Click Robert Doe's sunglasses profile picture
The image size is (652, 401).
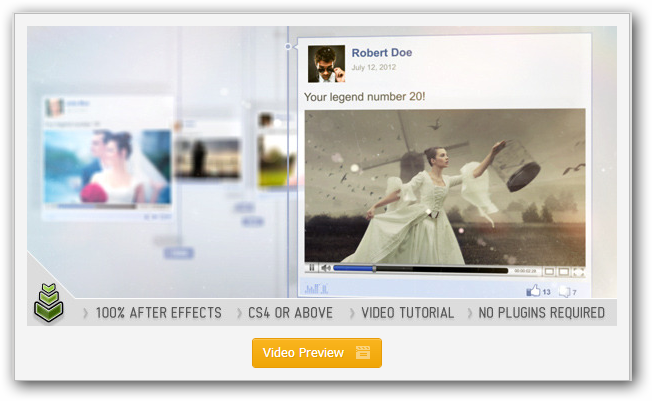(326, 64)
